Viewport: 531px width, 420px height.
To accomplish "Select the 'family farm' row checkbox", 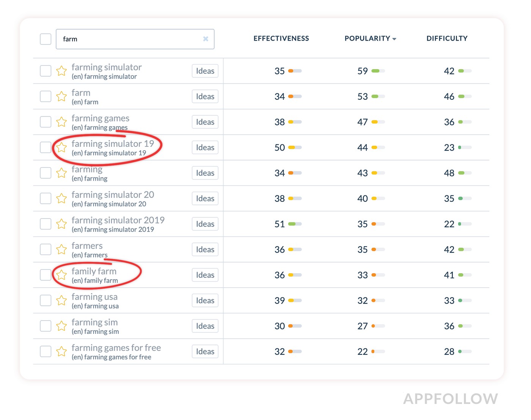I will tap(46, 275).
